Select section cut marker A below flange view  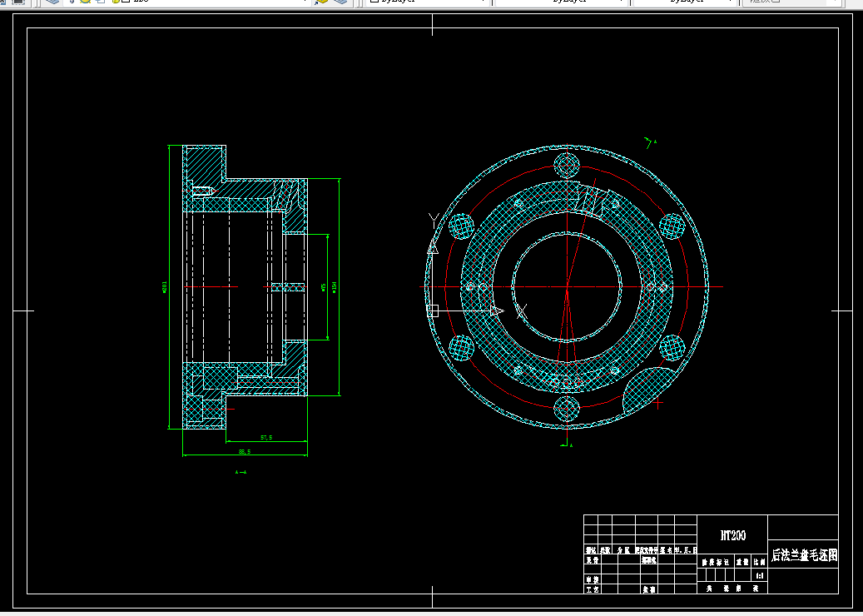[571, 445]
